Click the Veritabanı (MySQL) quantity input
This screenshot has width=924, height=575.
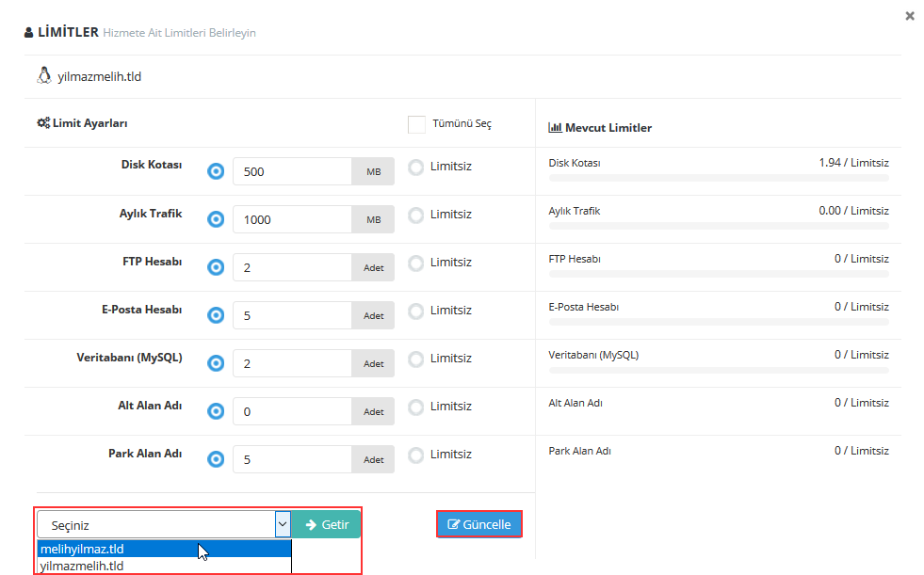[292, 363]
